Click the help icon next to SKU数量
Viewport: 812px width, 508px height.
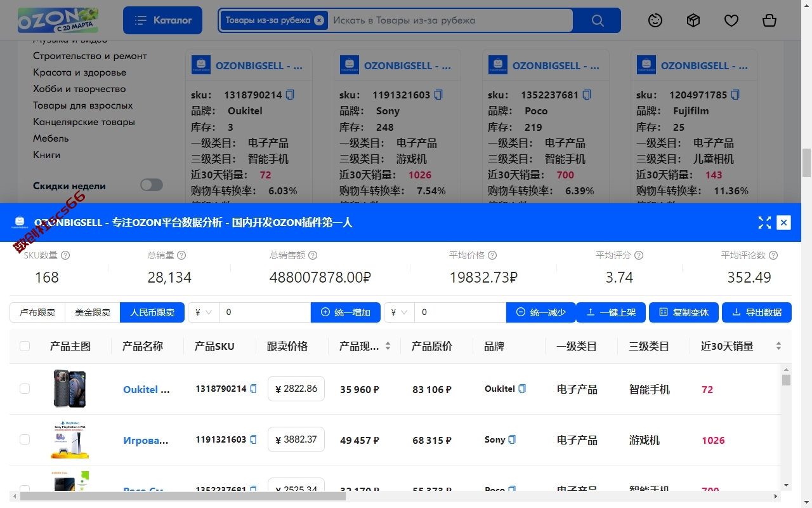(x=65, y=255)
